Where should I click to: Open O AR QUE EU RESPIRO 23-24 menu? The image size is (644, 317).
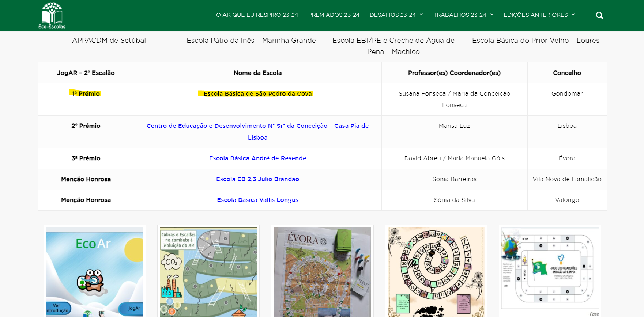[257, 15]
